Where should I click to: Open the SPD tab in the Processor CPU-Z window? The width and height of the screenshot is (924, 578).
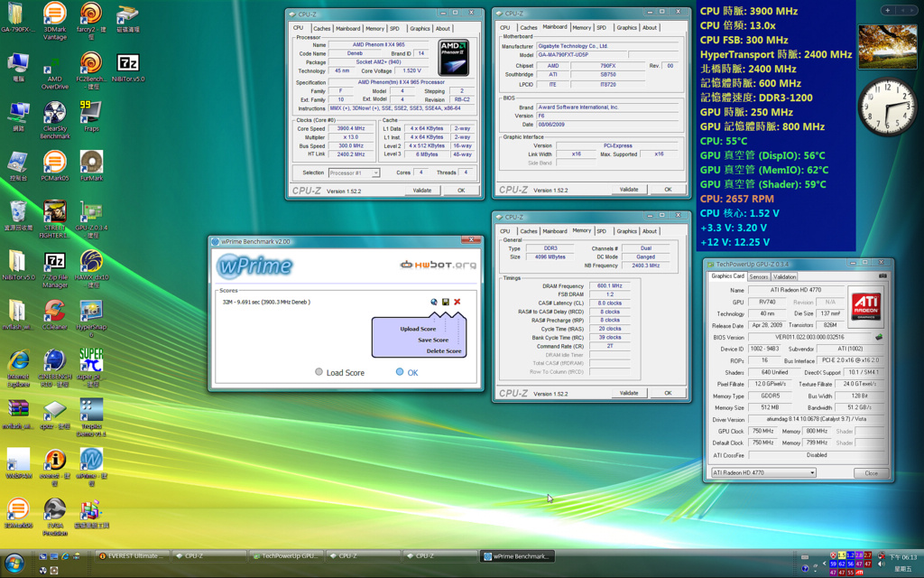[395, 28]
